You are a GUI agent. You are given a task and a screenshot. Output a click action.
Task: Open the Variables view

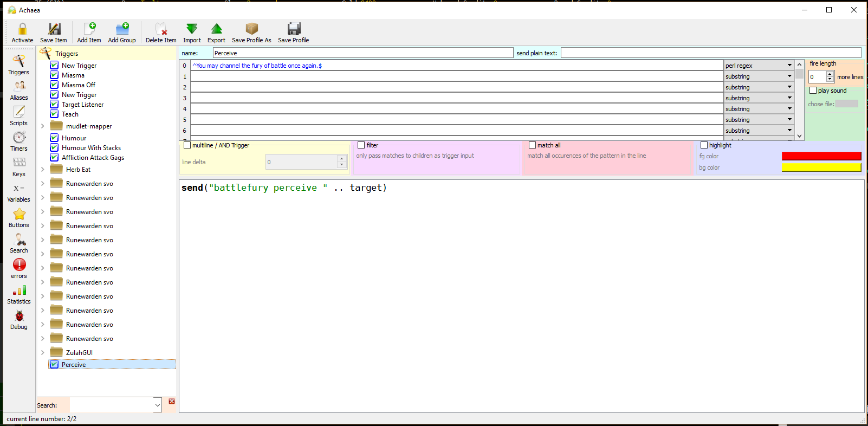pyautogui.click(x=19, y=192)
